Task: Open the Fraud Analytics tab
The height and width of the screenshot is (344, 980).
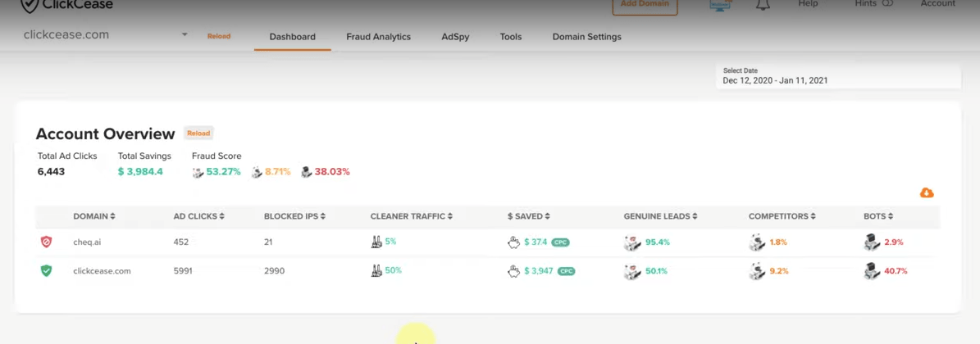Action: [378, 37]
